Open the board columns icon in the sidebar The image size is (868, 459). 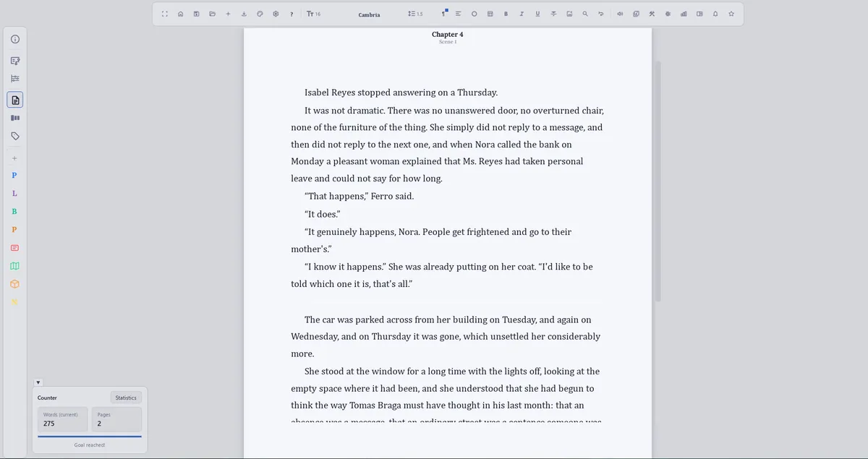coord(15,118)
